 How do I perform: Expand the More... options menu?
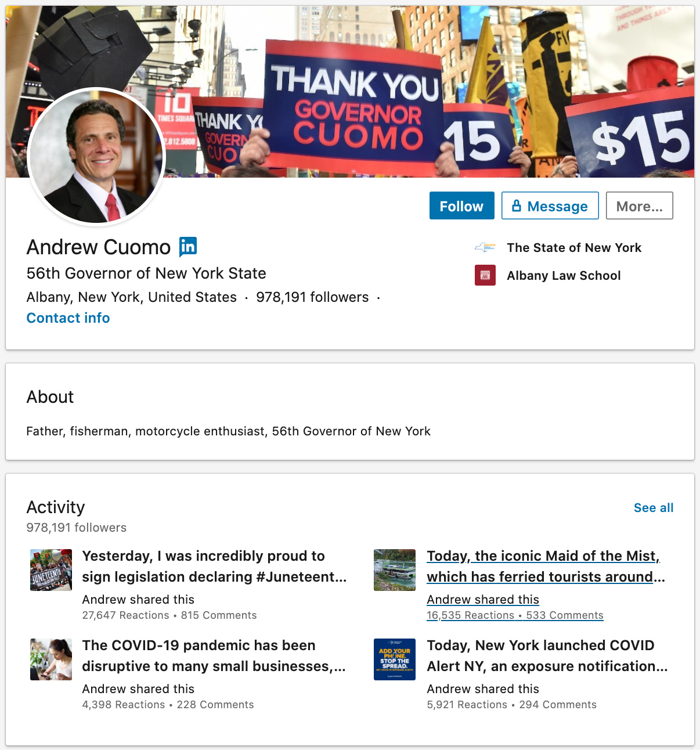point(639,206)
